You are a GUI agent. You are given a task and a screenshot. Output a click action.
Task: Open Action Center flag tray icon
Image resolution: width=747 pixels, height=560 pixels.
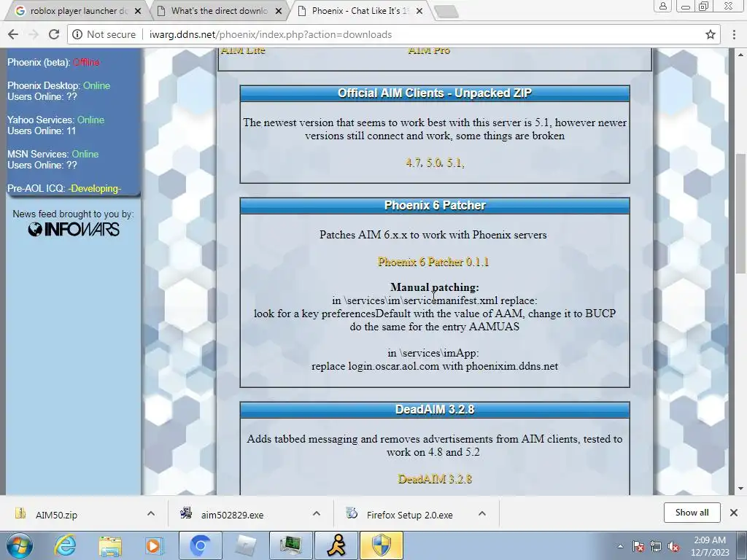point(638,546)
